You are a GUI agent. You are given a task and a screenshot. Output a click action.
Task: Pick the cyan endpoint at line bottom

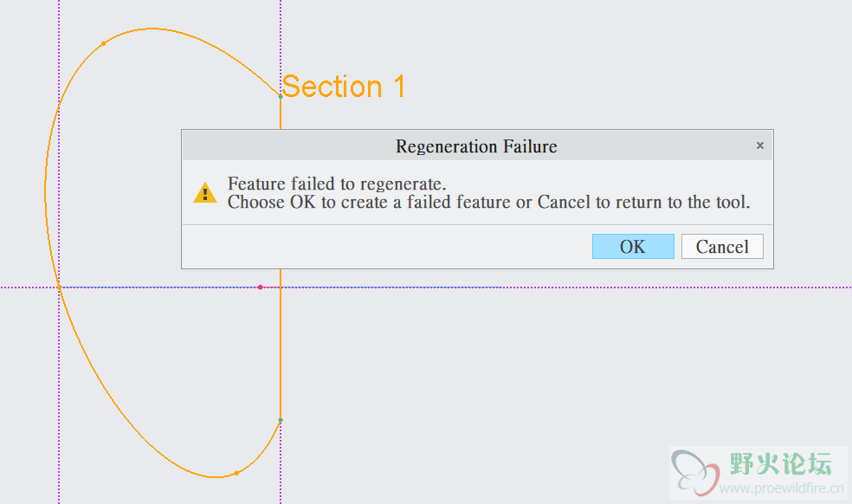coord(281,420)
